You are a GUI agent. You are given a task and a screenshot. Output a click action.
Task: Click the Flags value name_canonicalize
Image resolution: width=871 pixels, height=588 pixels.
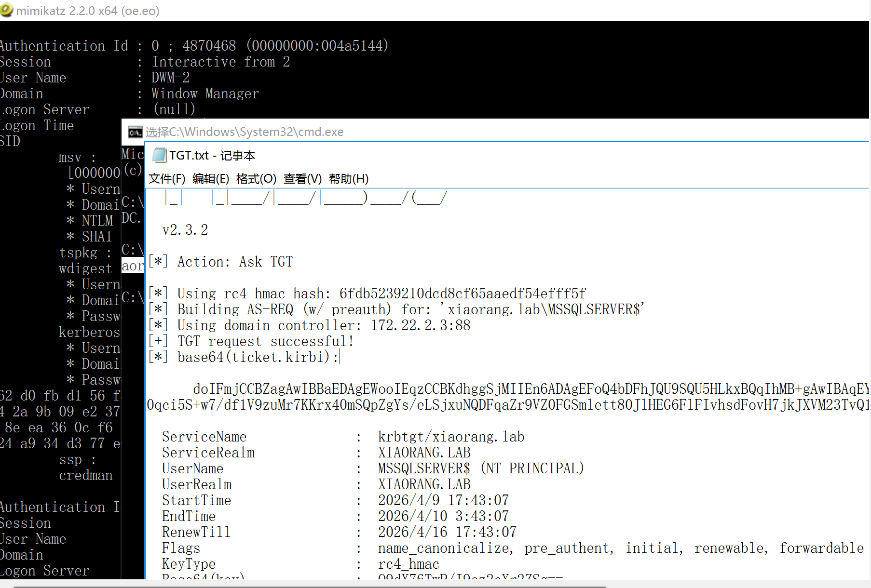443,548
